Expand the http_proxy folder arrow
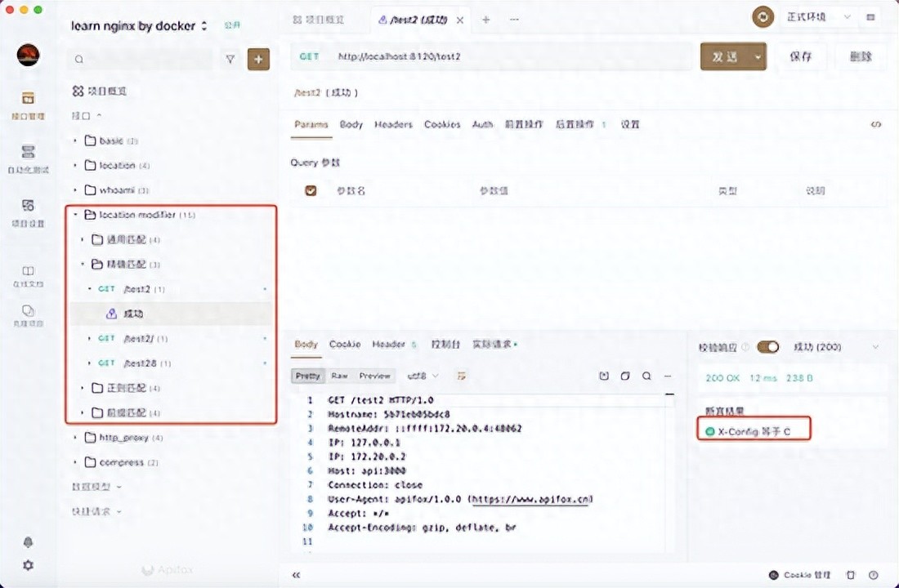The image size is (899, 588). pos(74,437)
